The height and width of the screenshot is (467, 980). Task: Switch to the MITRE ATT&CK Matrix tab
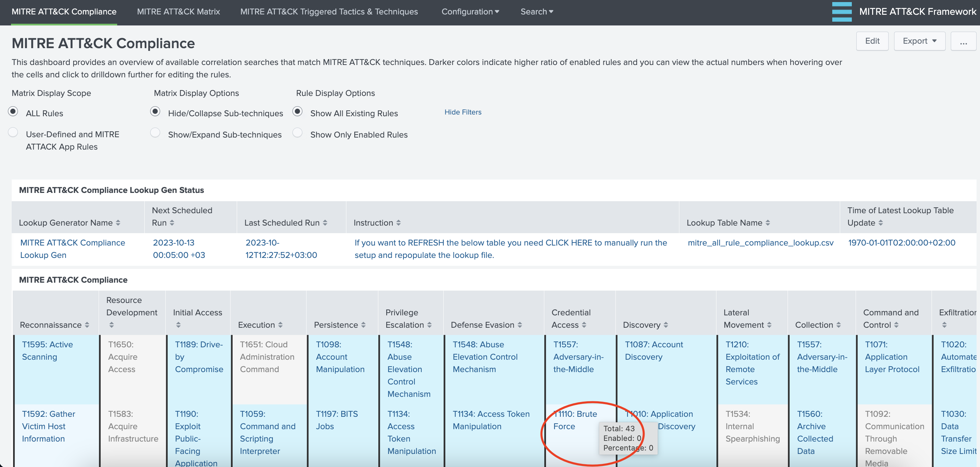coord(178,12)
